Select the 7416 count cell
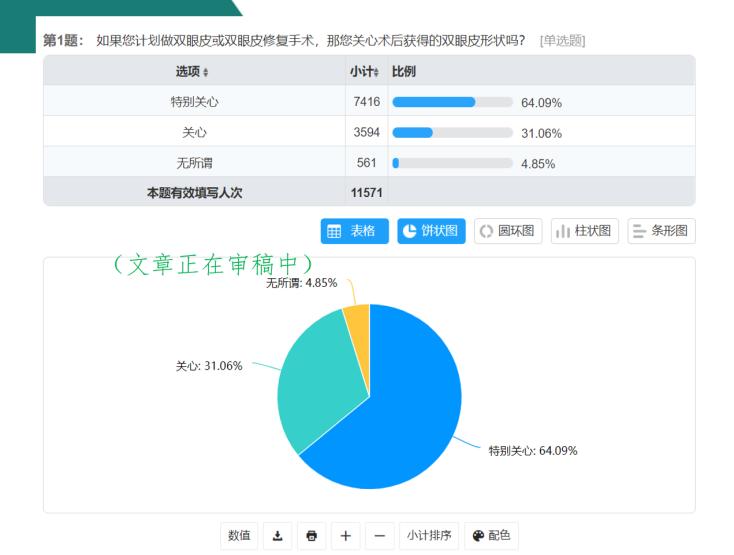 click(x=367, y=102)
